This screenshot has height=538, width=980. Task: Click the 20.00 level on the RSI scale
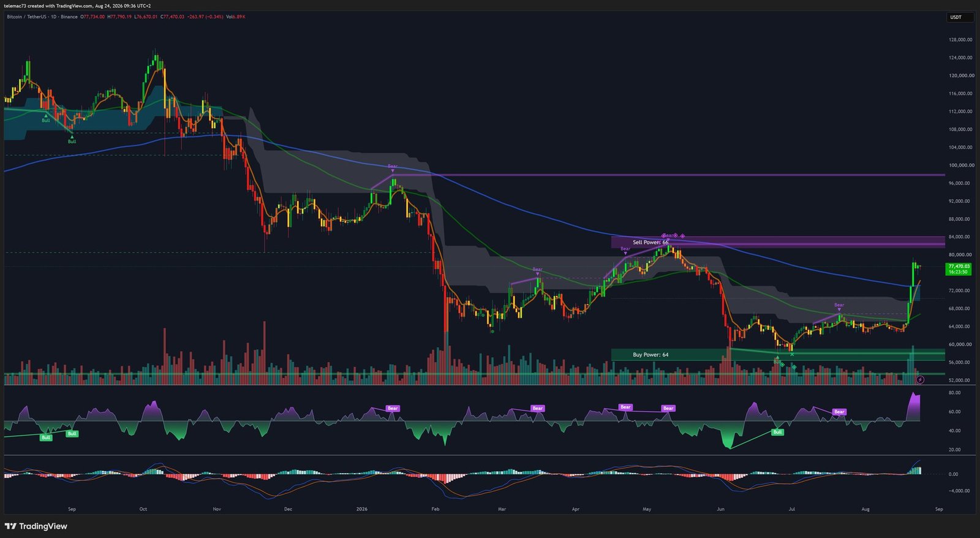click(954, 450)
